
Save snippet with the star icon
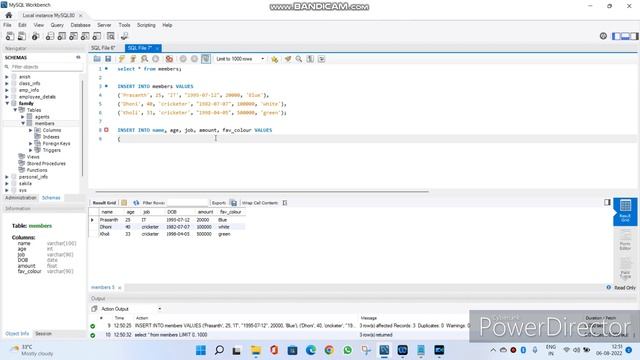click(275, 59)
